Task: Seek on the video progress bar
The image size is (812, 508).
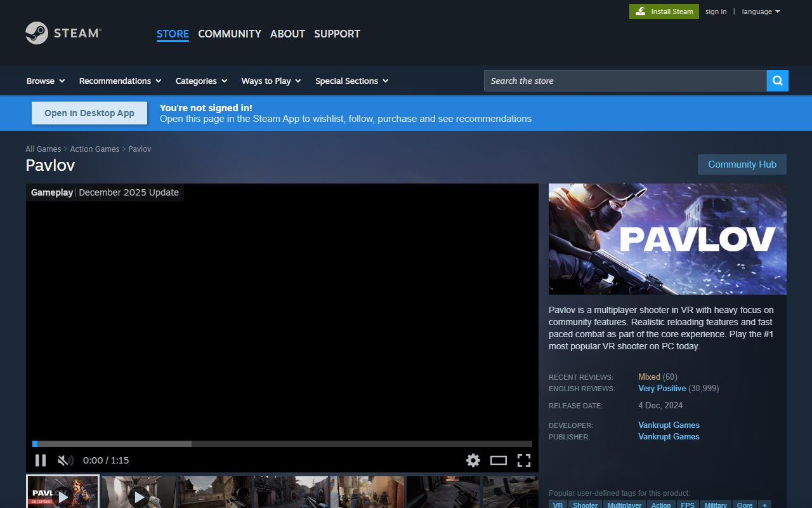Action: pos(282,444)
